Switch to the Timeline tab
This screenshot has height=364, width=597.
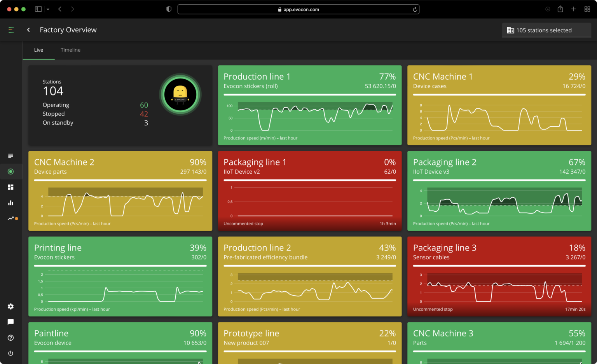(x=70, y=50)
